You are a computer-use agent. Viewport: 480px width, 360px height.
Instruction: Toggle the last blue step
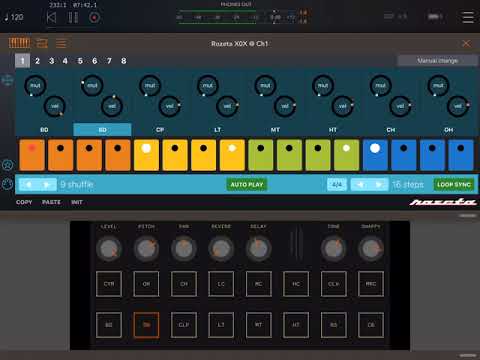coord(461,155)
